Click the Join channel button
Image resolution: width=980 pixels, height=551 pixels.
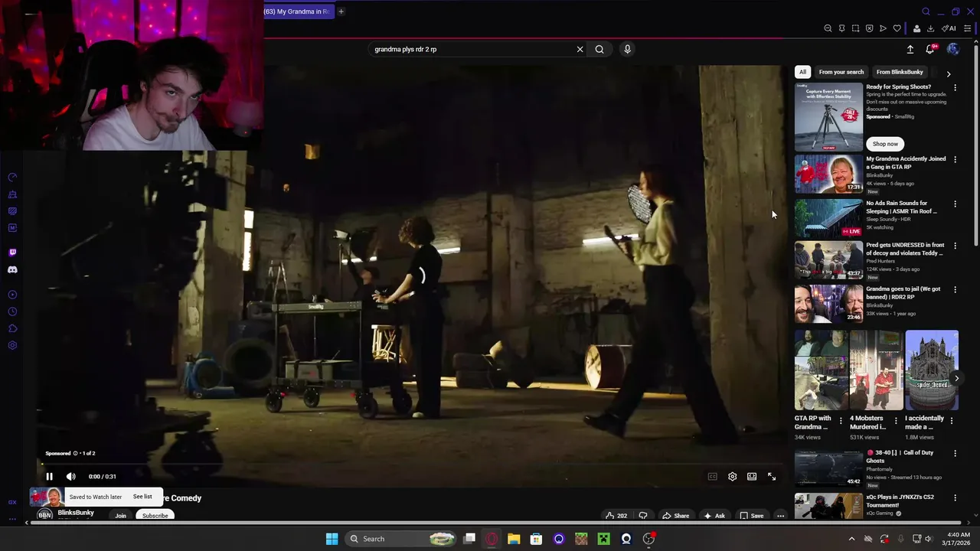pyautogui.click(x=120, y=516)
